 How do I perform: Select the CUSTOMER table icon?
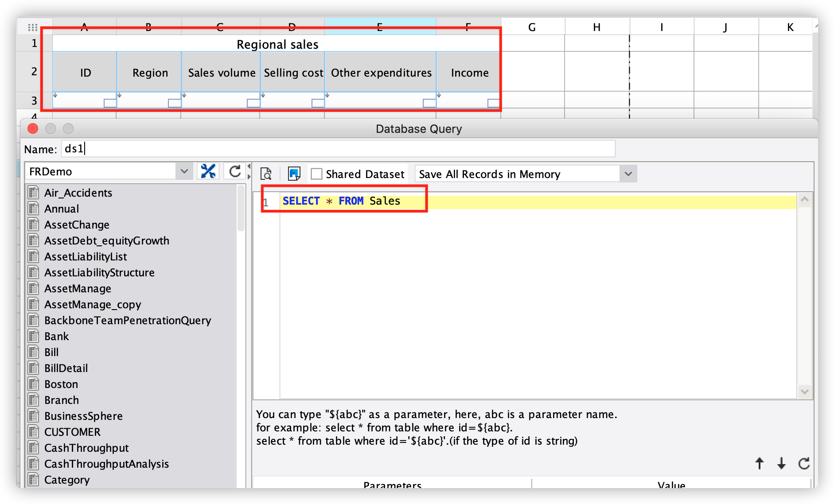click(x=34, y=432)
